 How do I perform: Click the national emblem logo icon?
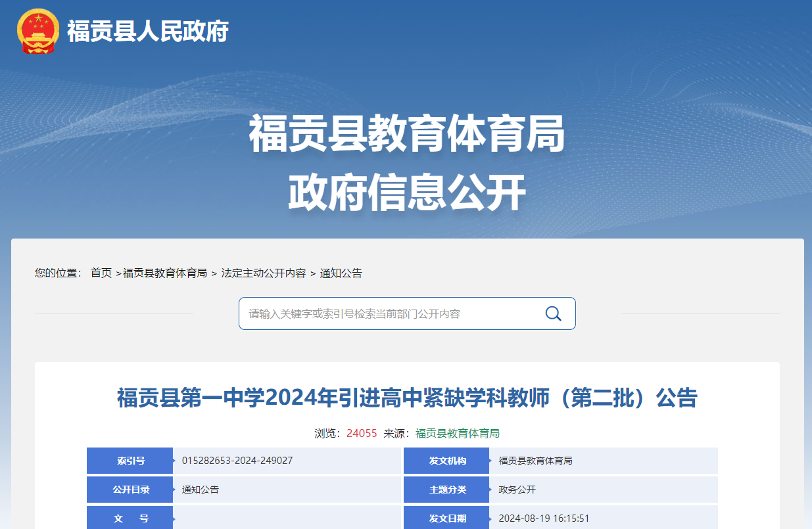37,32
